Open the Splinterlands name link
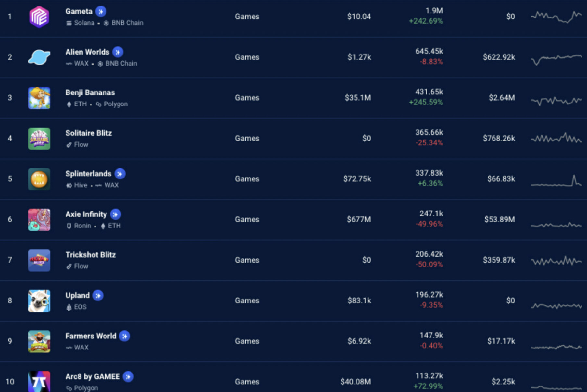Viewport: 587px width, 392px height. coord(88,174)
